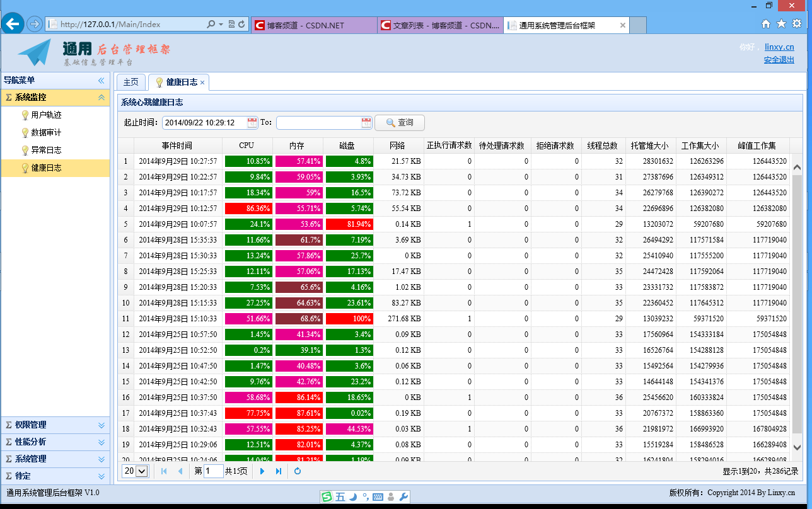This screenshot has height=509, width=812.
Task: Open favorites star icon in browser
Action: point(781,24)
